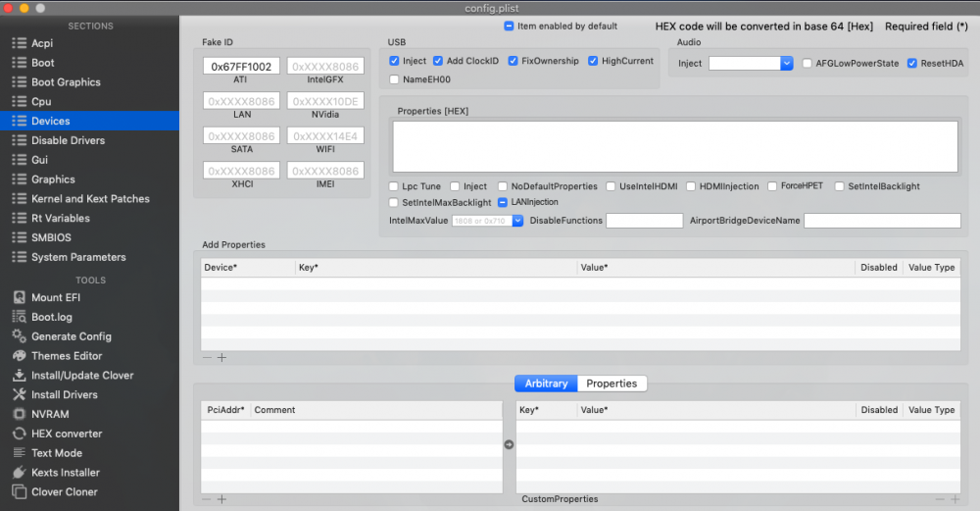The height and width of the screenshot is (511, 980).
Task: Click the Text Mode lines icon
Action: [20, 452]
